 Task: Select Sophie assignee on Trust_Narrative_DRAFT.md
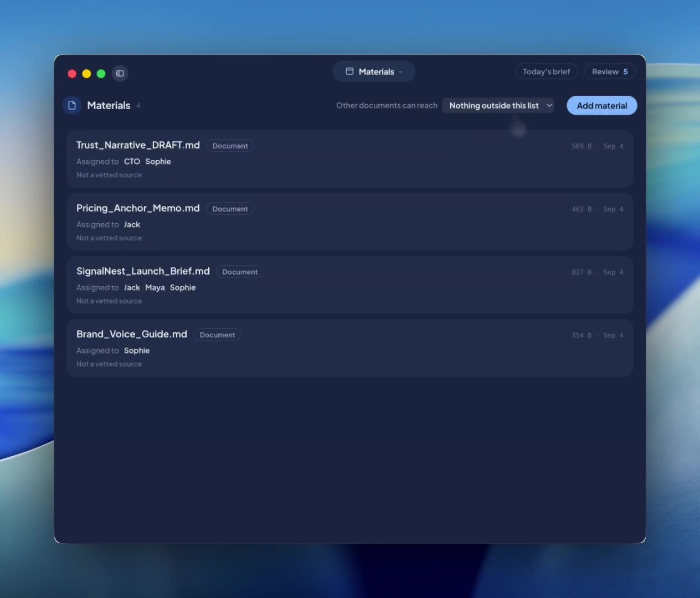pyautogui.click(x=158, y=162)
